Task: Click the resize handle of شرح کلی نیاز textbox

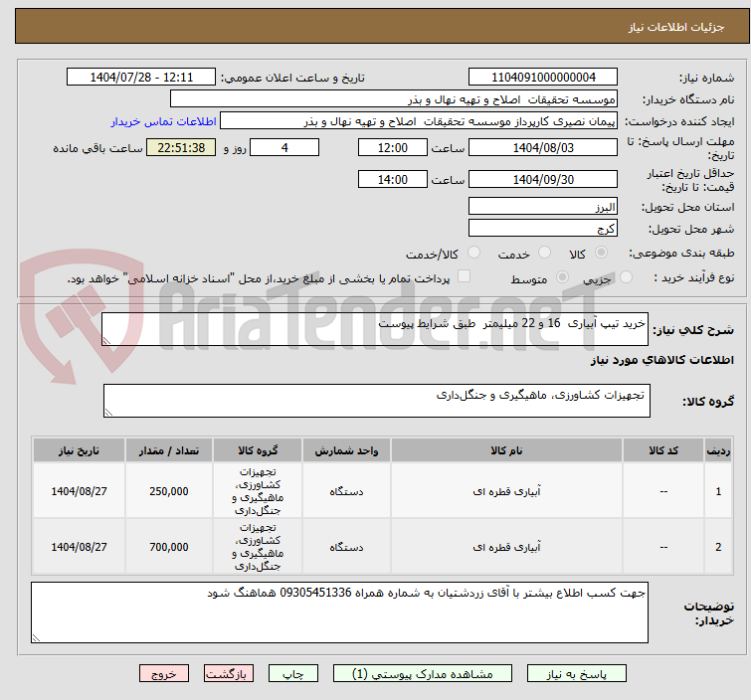Action: [x=106, y=341]
